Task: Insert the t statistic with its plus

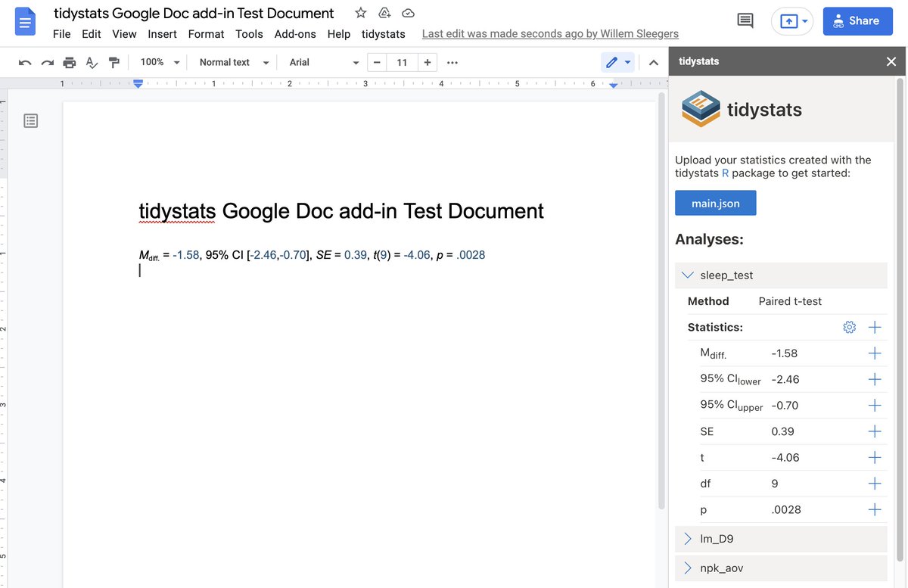Action: coord(875,457)
